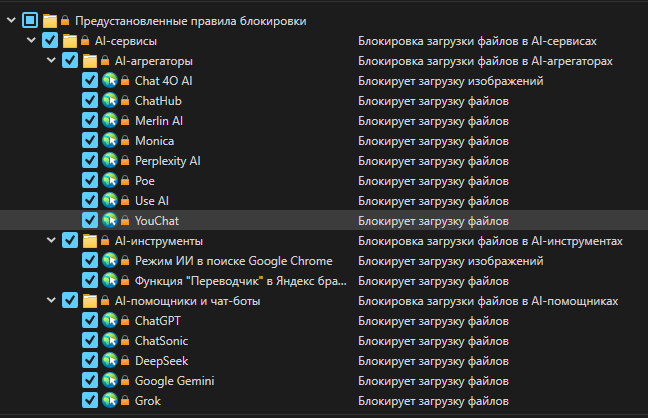Click the rule icon beside Google Gemini
Image resolution: width=648 pixels, height=418 pixels.
point(110,381)
